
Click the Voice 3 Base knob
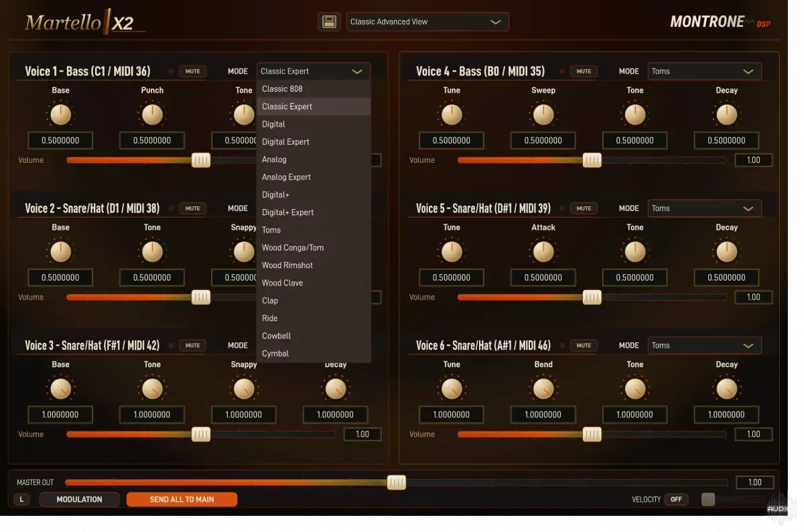point(60,389)
